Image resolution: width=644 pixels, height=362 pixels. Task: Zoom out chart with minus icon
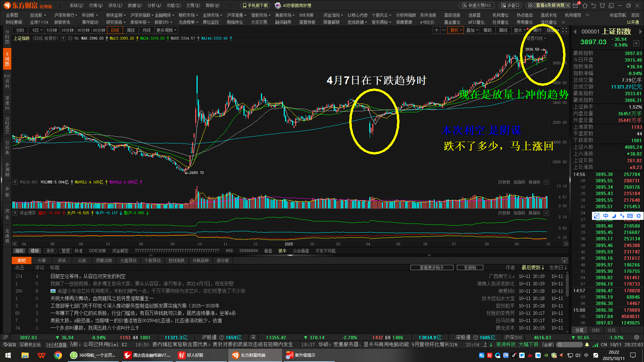click(444, 30)
